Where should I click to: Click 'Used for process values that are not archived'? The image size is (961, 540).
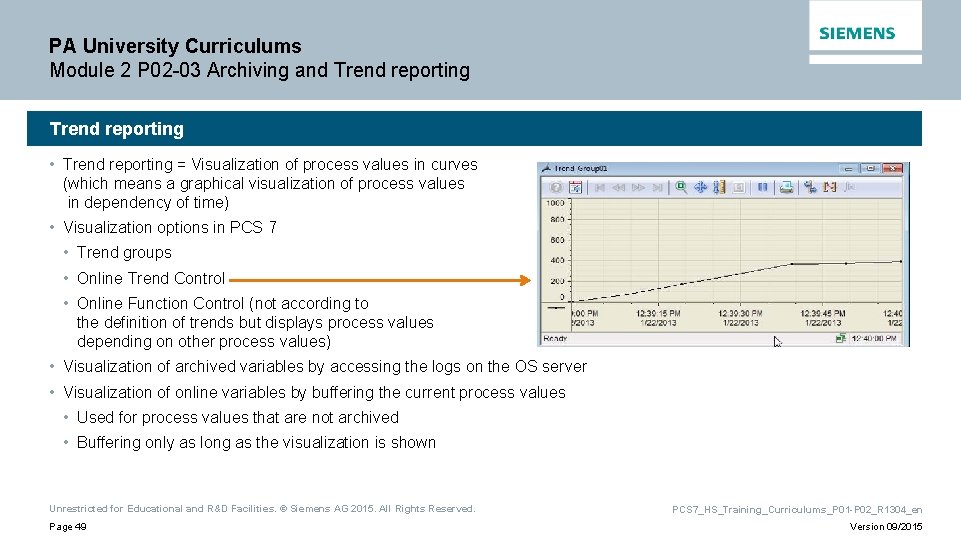[x=238, y=417]
